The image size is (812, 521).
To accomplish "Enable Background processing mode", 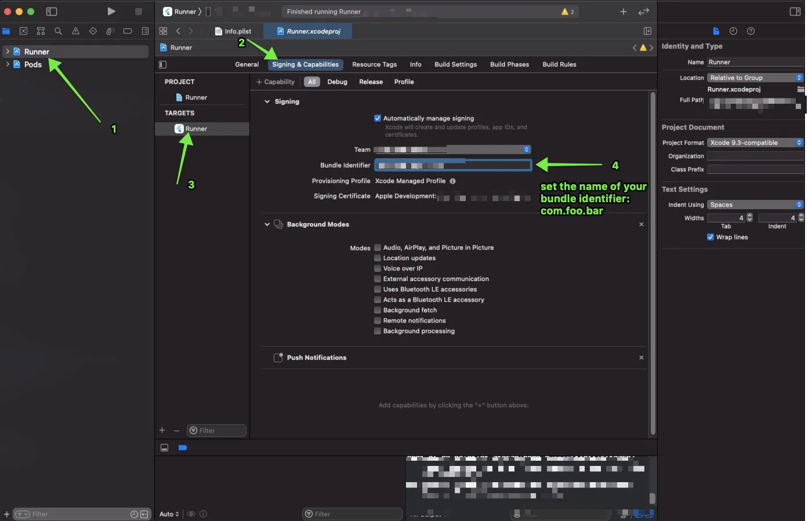I will pyautogui.click(x=378, y=331).
